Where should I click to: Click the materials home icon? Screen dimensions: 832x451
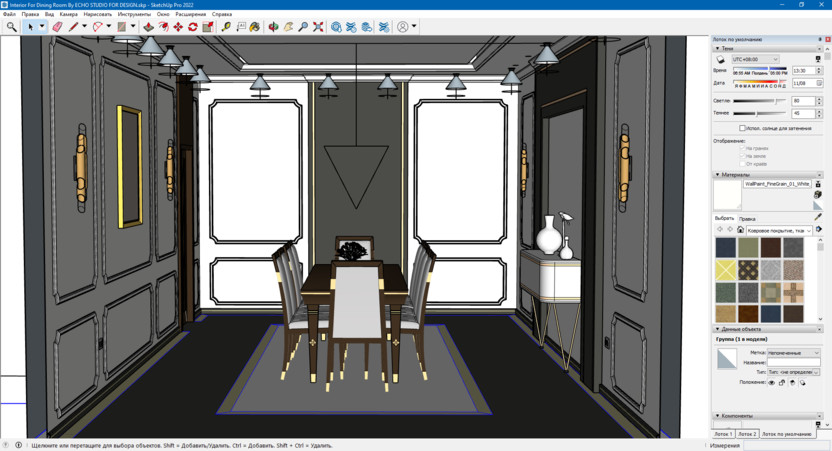pos(740,229)
